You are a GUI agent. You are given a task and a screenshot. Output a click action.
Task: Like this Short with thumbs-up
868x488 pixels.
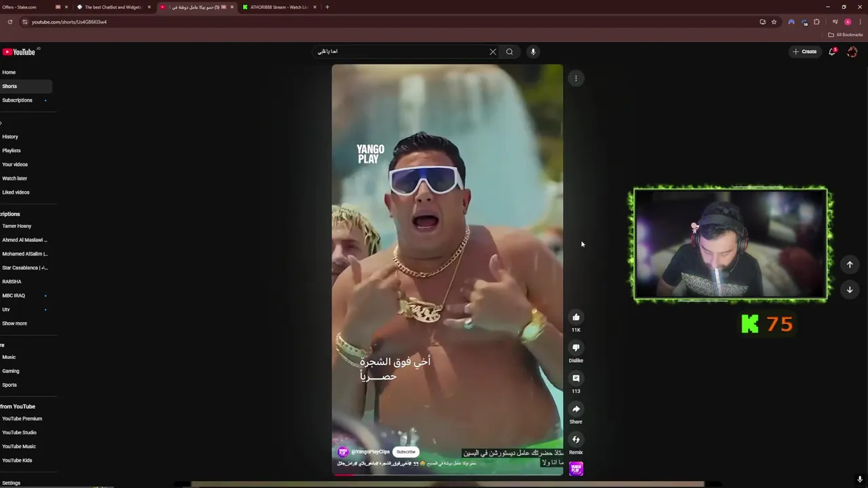tap(576, 317)
